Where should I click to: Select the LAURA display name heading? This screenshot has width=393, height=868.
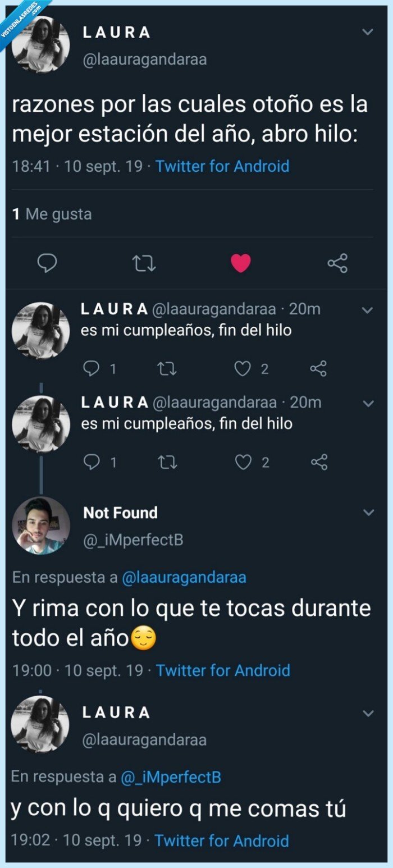(115, 32)
